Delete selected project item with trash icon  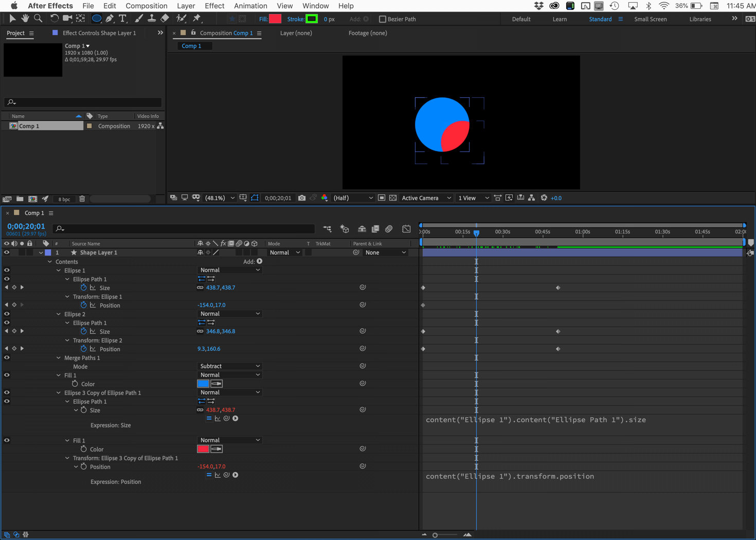click(82, 199)
